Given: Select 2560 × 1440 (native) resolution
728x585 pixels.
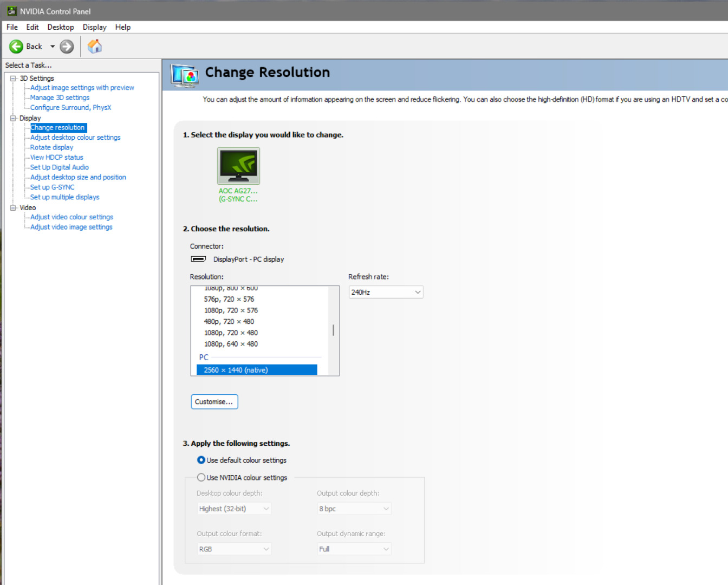Looking at the screenshot, I should pyautogui.click(x=257, y=370).
